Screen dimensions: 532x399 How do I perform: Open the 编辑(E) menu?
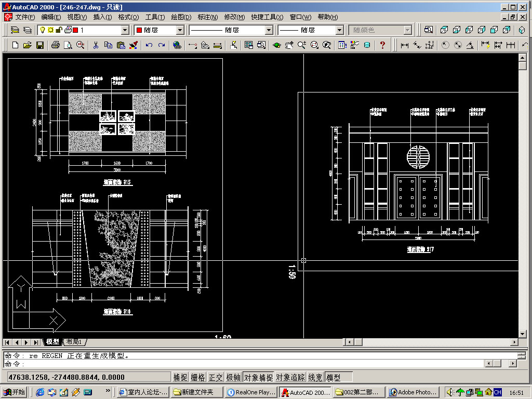[51, 17]
